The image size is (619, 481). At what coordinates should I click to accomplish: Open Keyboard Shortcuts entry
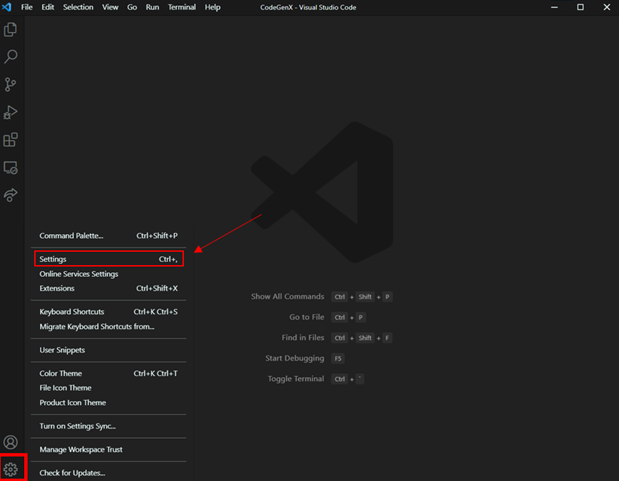(x=109, y=312)
